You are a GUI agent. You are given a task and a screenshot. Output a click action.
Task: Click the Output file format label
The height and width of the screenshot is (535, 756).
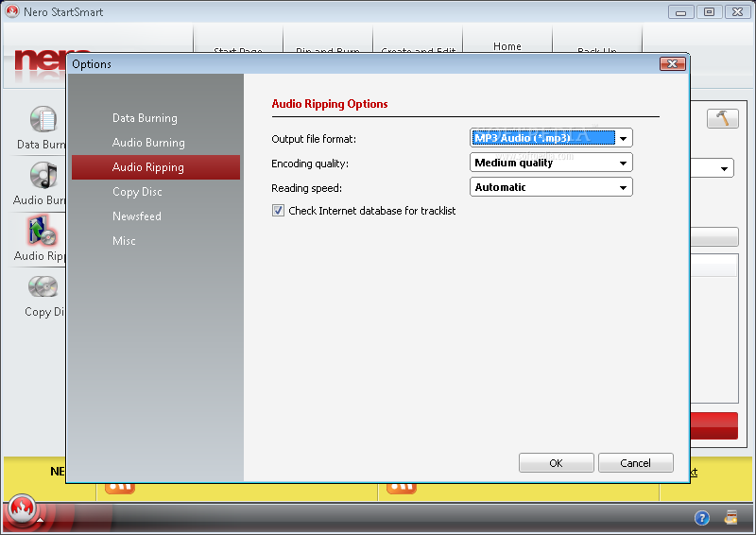tap(314, 139)
